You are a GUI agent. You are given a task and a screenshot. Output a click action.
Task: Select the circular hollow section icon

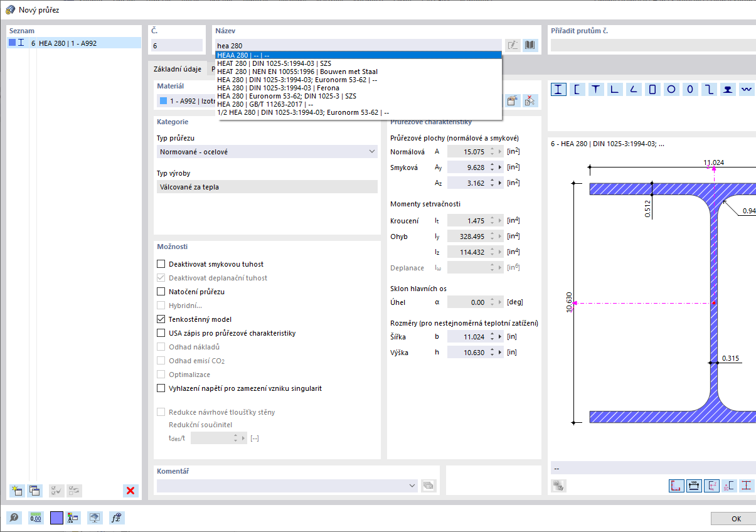coord(671,89)
